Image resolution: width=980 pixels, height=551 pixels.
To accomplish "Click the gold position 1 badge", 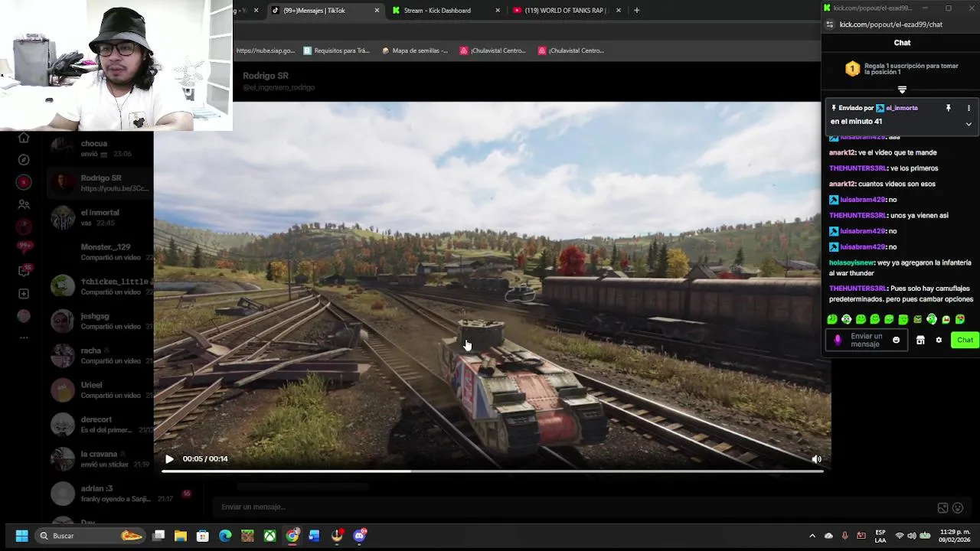I will pyautogui.click(x=852, y=69).
